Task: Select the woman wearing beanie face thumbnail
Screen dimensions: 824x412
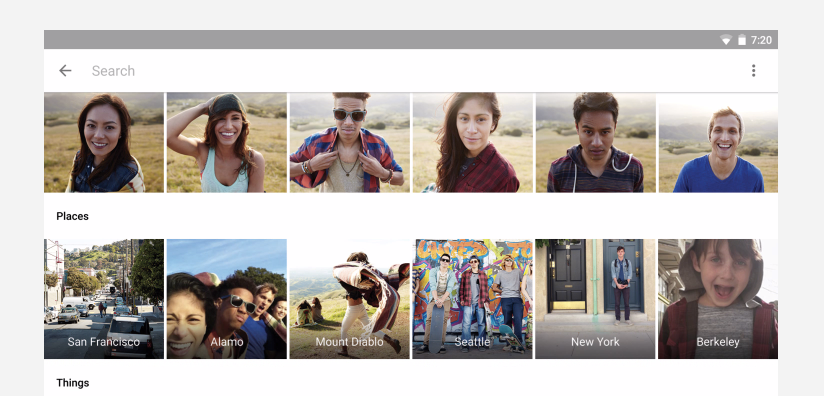Action: coord(227,142)
